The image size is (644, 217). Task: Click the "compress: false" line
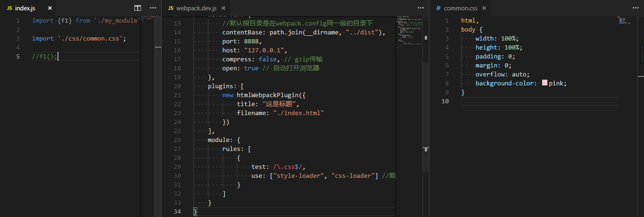tap(272, 59)
